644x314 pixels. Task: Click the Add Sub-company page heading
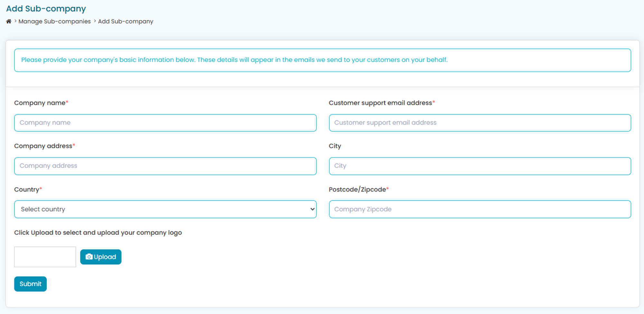46,9
